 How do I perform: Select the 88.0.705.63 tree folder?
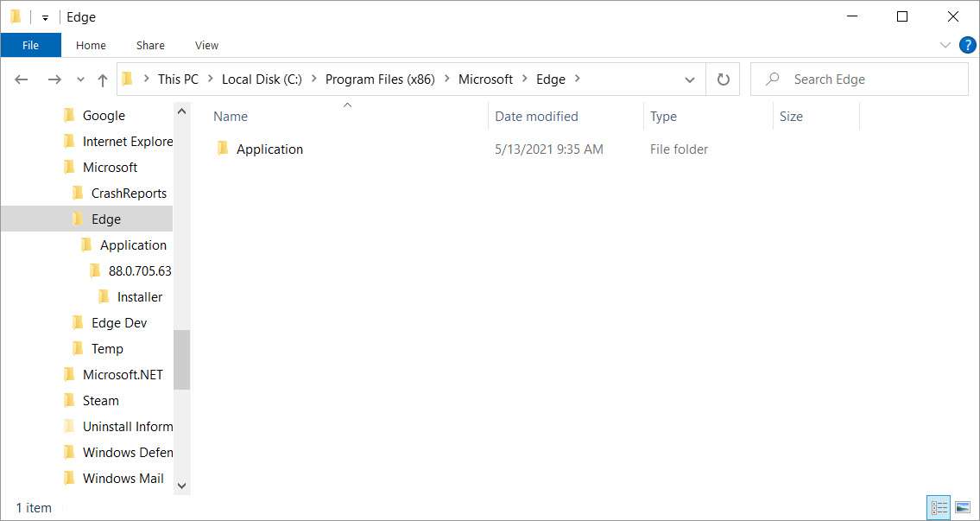pos(140,270)
